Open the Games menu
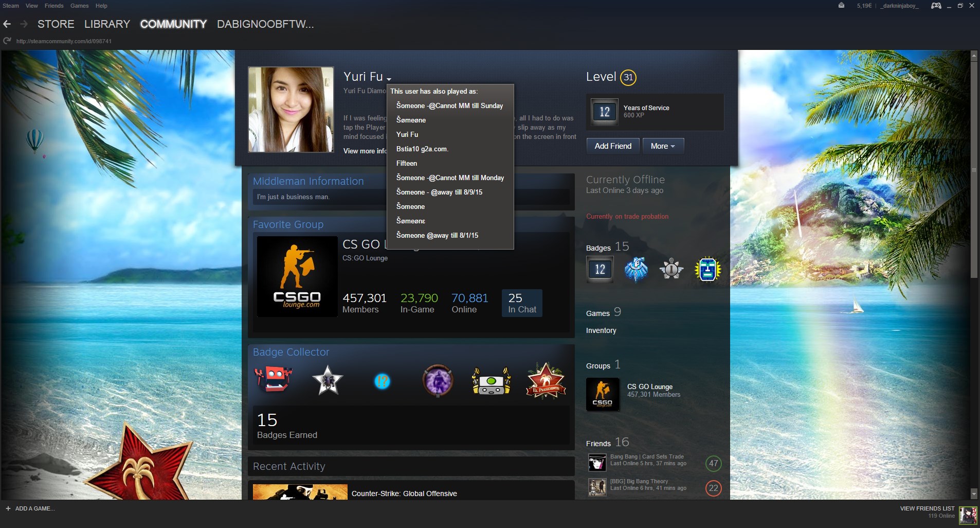The width and height of the screenshot is (980, 528). [79, 6]
